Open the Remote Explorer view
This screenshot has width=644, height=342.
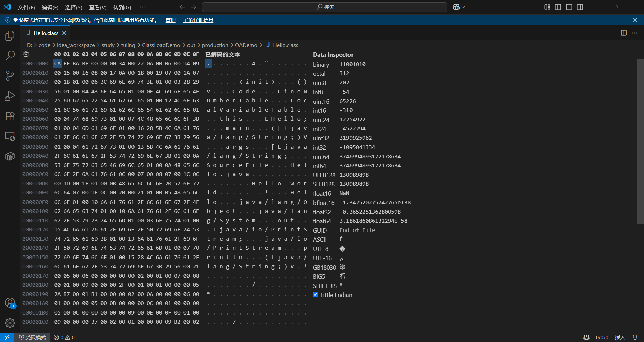pos(10,136)
